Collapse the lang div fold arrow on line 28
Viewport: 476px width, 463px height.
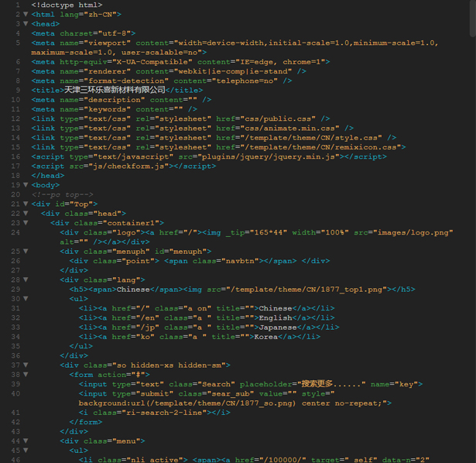tap(26, 280)
